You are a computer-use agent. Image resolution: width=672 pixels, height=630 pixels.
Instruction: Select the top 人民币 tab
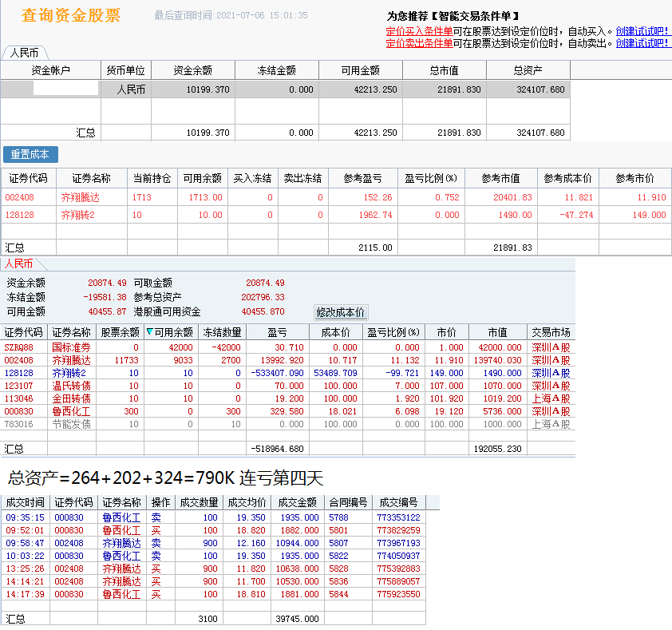pyautogui.click(x=25, y=53)
